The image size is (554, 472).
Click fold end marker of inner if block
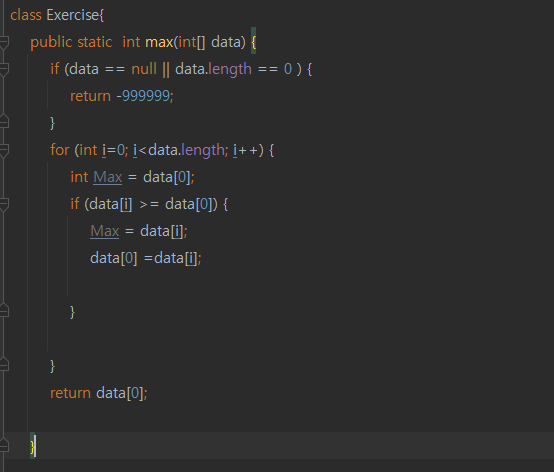(4, 310)
